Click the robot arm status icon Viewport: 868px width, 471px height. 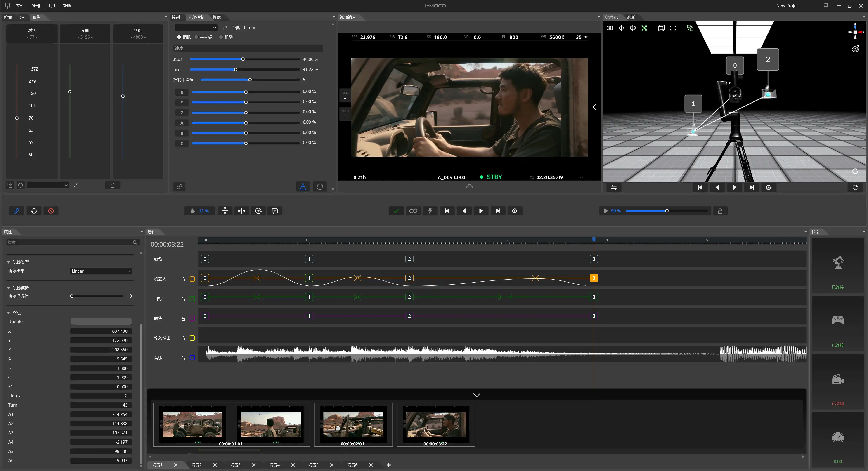pyautogui.click(x=838, y=262)
